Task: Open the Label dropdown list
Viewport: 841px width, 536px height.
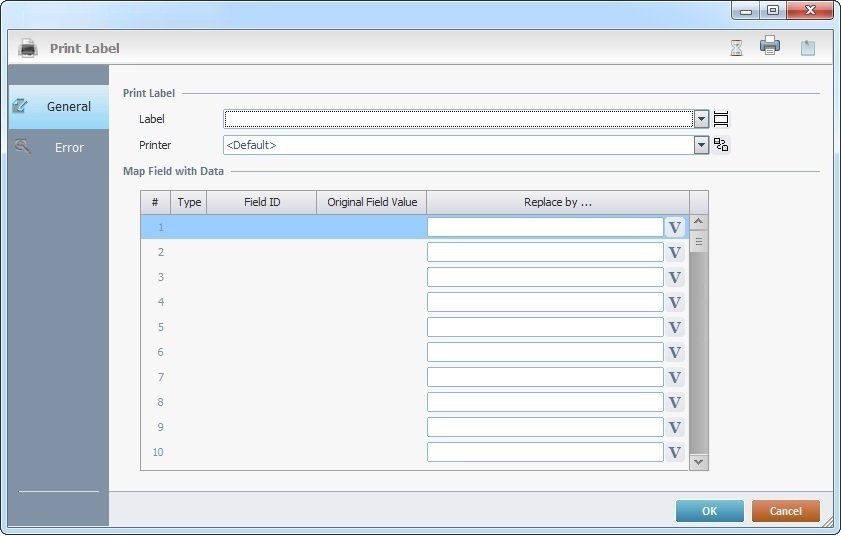Action: 702,119
